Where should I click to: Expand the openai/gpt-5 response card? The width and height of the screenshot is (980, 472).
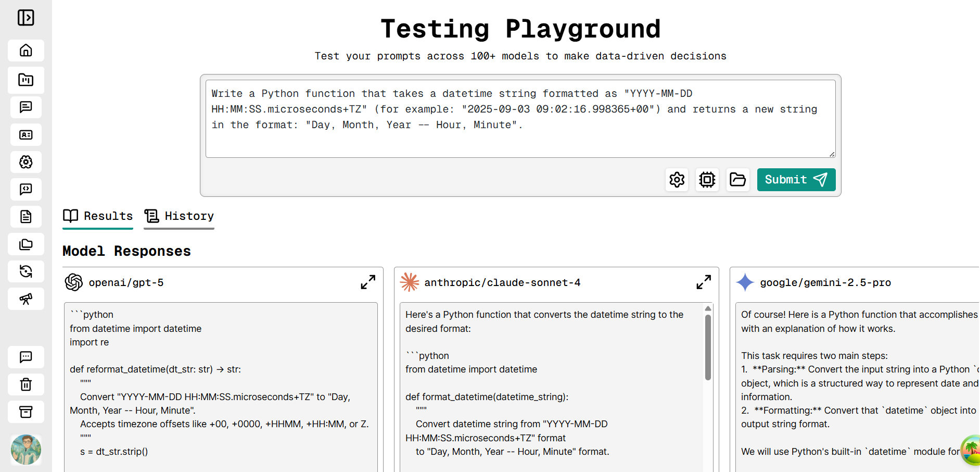point(368,282)
